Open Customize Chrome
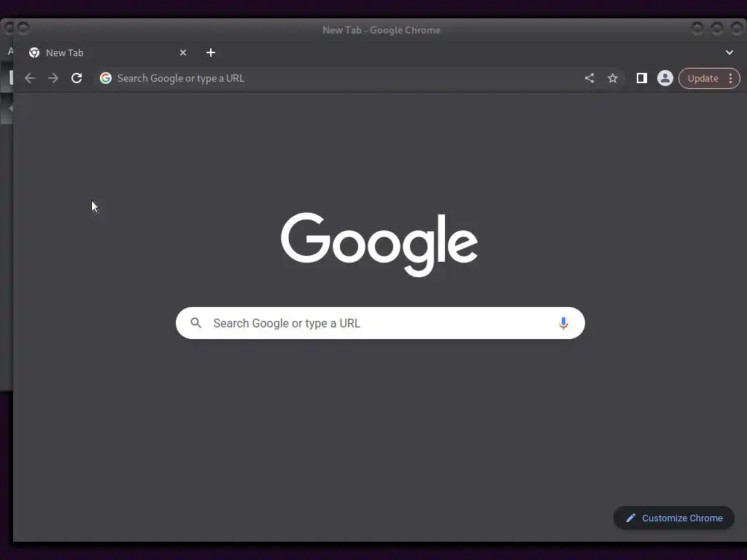Image resolution: width=747 pixels, height=560 pixels. 673,518
